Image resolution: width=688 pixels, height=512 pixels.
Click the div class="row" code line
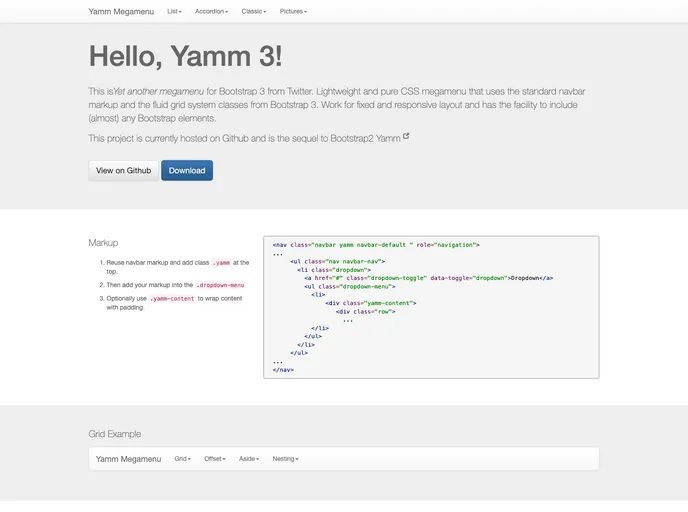(x=366, y=311)
